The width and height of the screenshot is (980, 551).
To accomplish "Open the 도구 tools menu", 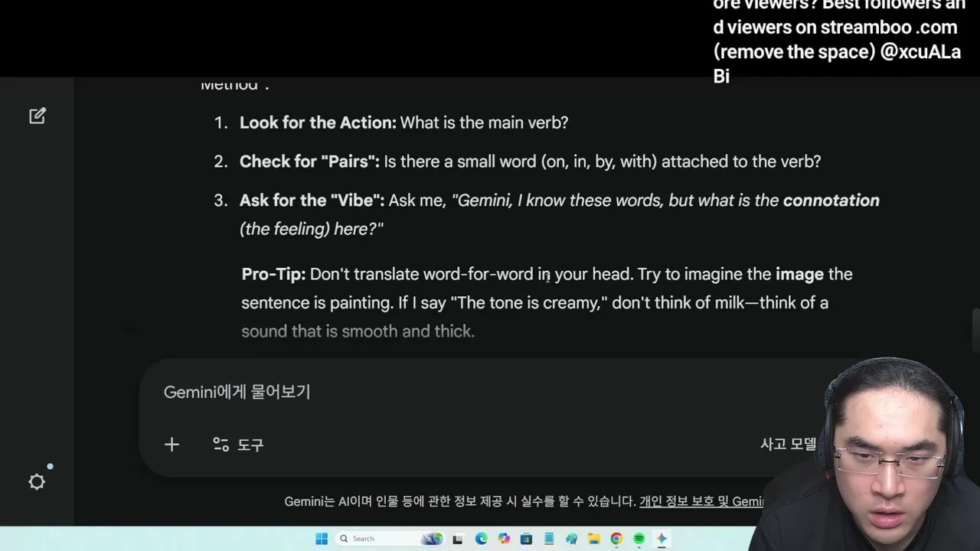I will [238, 445].
